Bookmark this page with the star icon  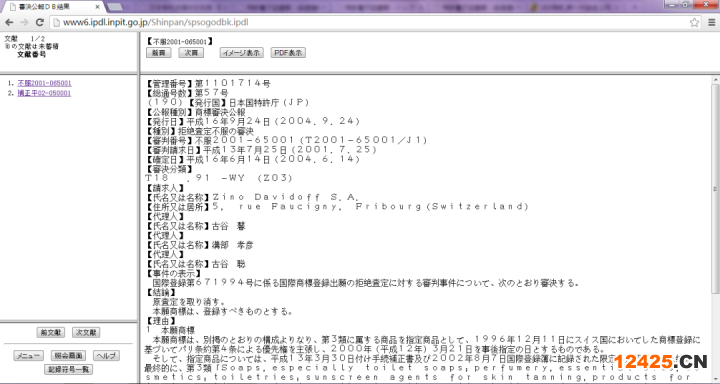(694, 22)
